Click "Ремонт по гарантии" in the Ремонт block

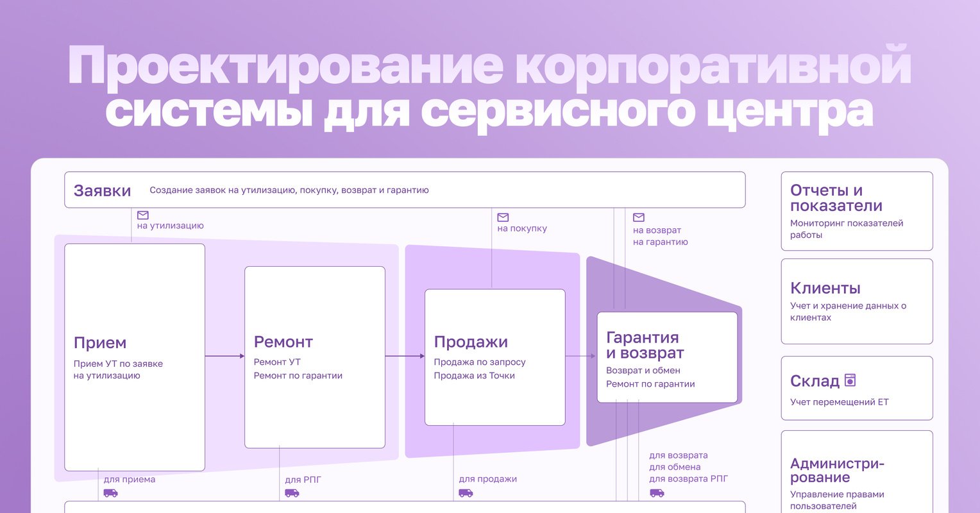pyautogui.click(x=298, y=376)
